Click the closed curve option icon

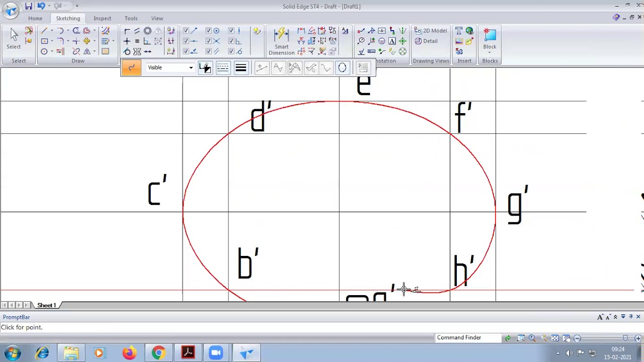coord(342,67)
